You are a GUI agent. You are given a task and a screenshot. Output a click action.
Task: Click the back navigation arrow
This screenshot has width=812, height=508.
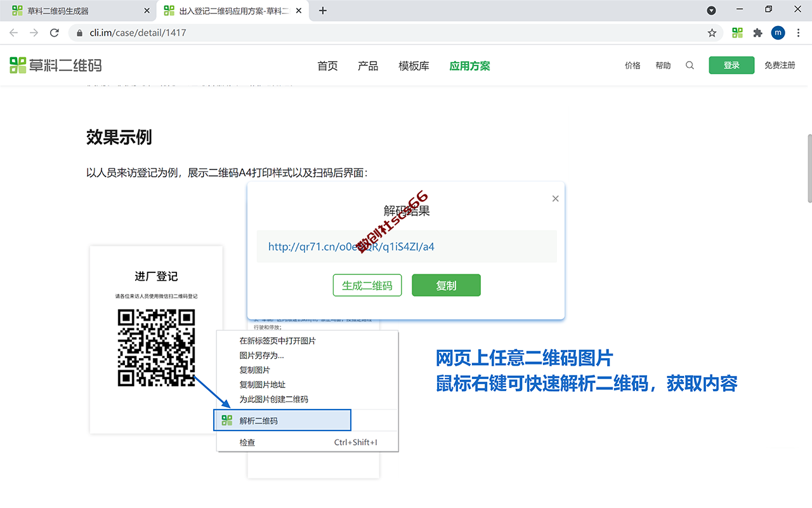coord(13,32)
